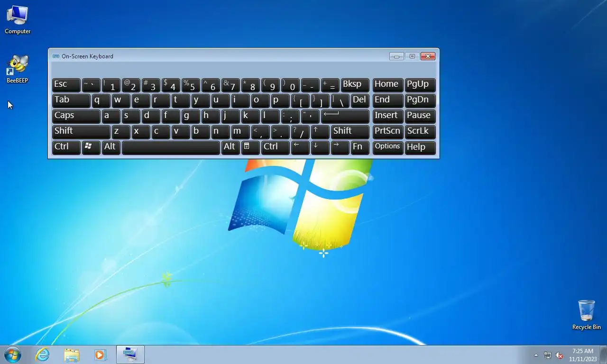
Task: Click the tilde backtick key
Action: tap(91, 85)
